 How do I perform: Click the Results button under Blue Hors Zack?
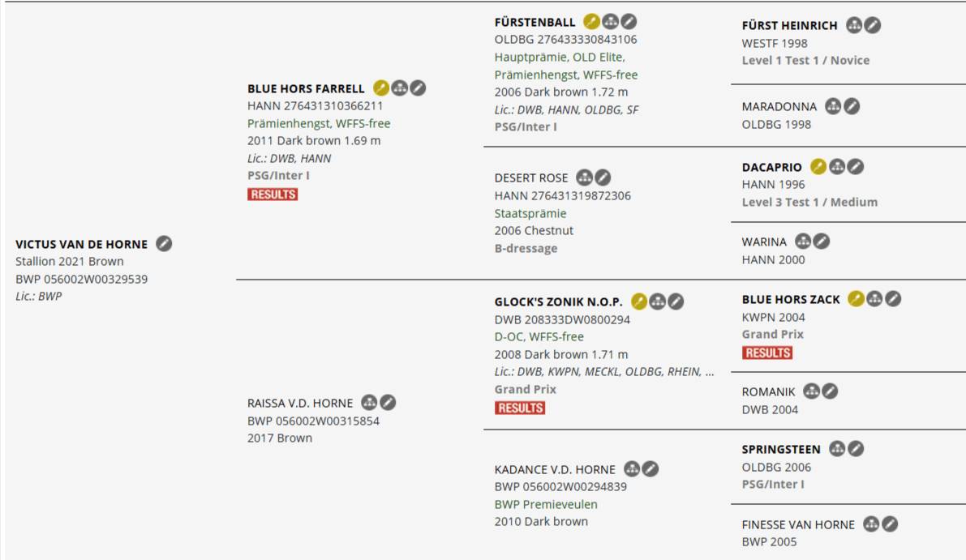point(767,353)
